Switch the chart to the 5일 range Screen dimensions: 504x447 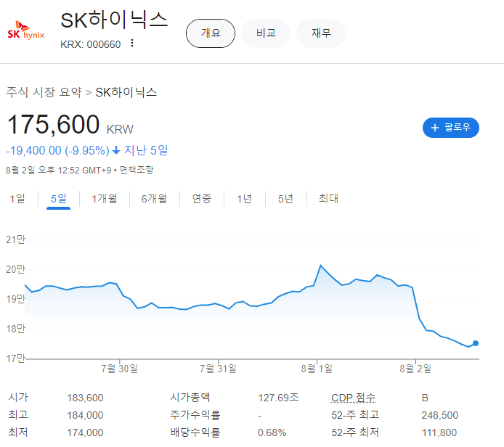point(59,198)
